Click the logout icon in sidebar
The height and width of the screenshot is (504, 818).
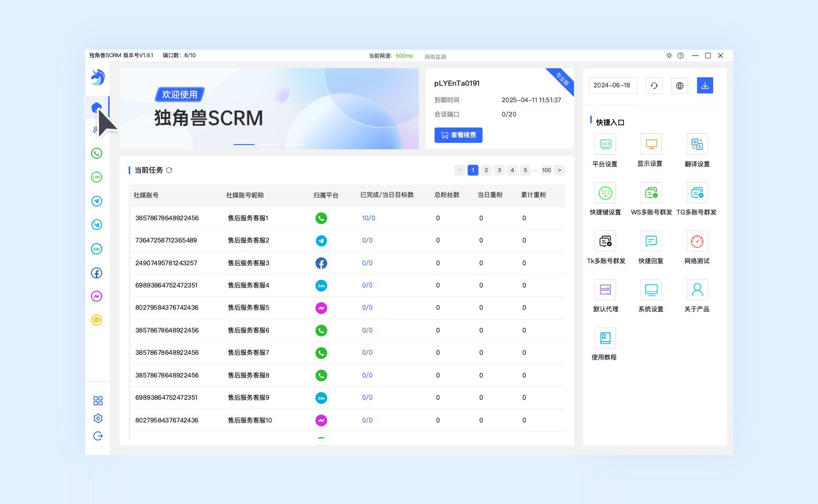click(98, 436)
